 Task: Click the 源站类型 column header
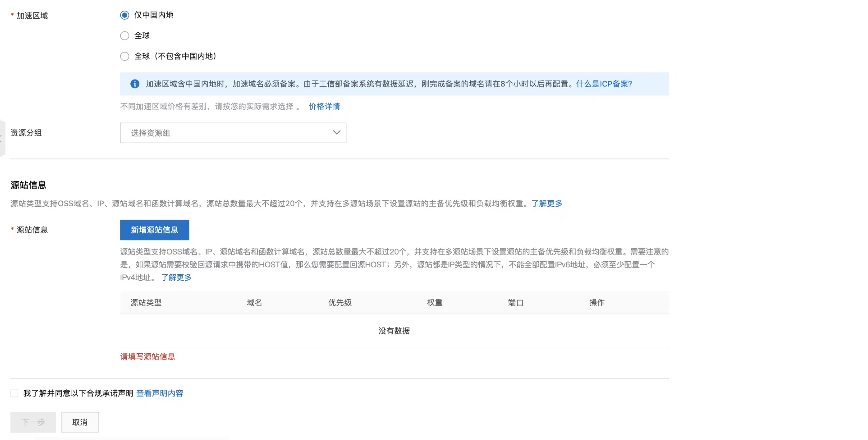coord(146,303)
